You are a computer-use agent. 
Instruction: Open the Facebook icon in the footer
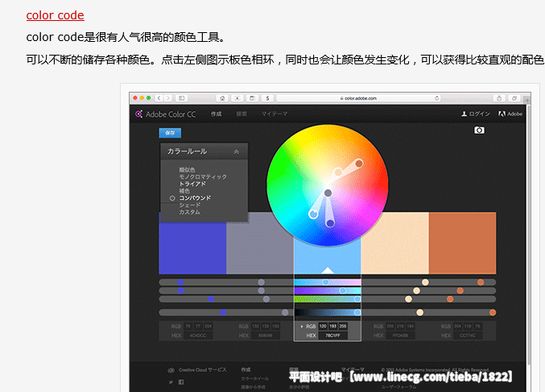point(181,382)
